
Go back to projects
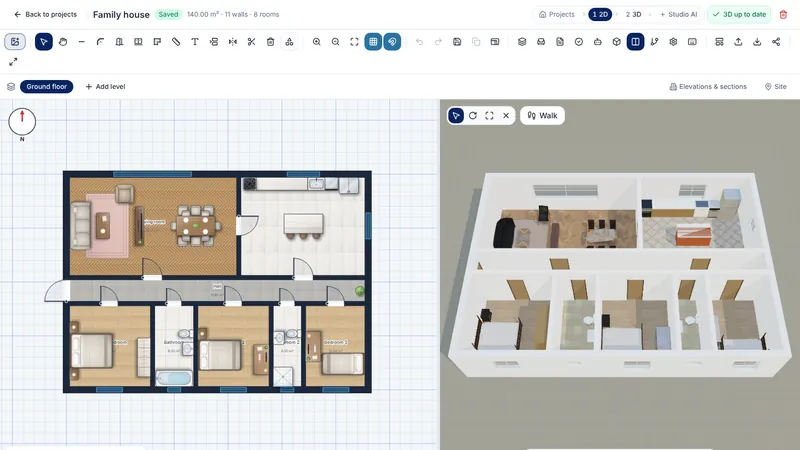click(x=45, y=14)
